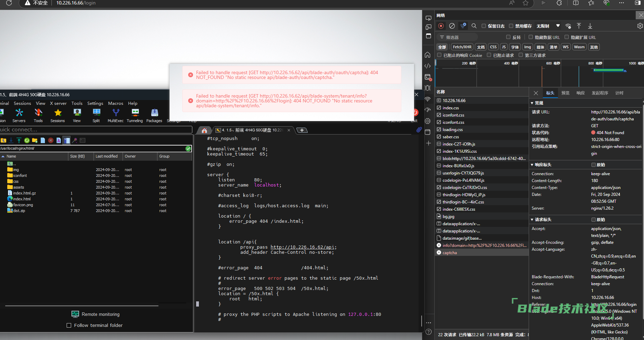The height and width of the screenshot is (340, 644).
Task: Toggle the network filter bar icon
Action: click(x=463, y=26)
